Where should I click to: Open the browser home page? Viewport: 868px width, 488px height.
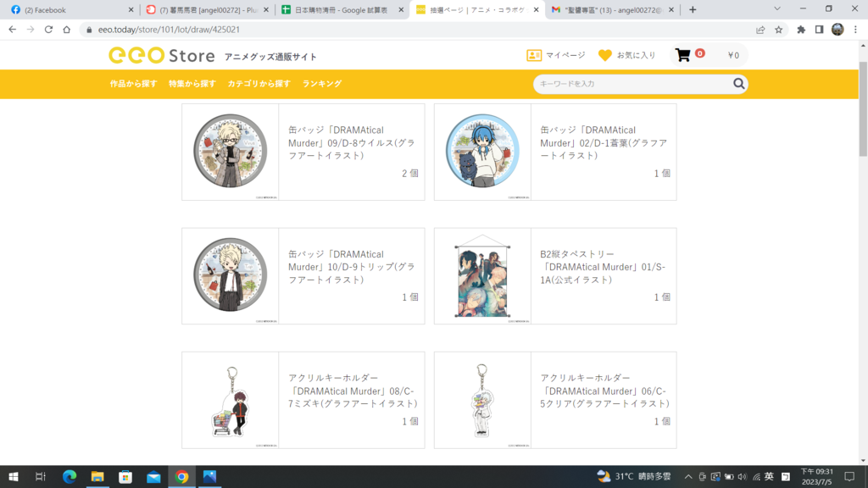click(66, 30)
